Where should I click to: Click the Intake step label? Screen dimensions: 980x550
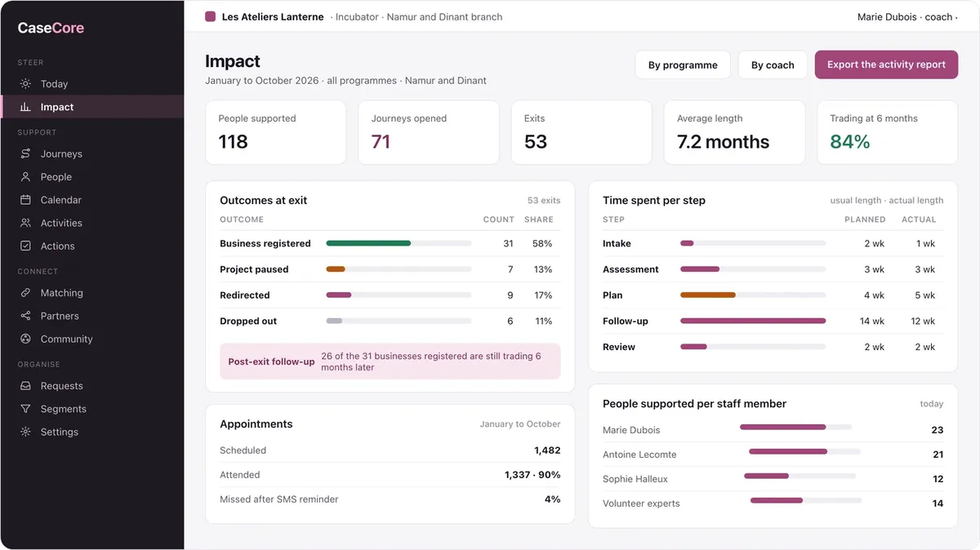point(617,243)
